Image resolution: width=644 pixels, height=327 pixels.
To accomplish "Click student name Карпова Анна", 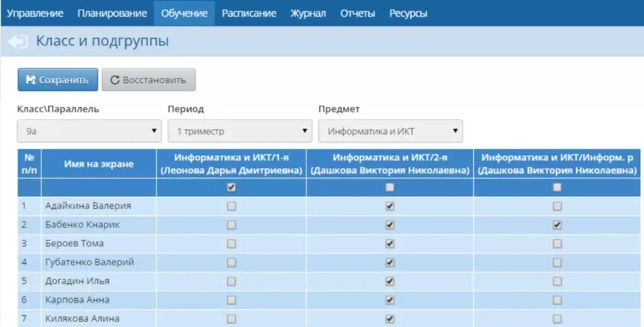I will [77, 300].
